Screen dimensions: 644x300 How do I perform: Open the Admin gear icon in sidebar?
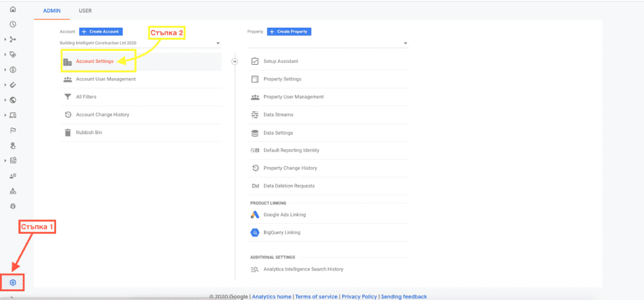13,283
